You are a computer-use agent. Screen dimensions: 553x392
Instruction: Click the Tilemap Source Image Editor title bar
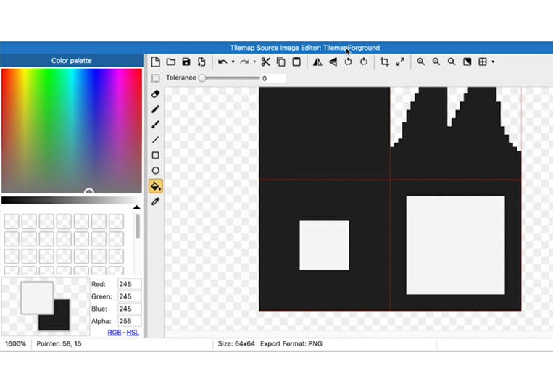[x=277, y=48]
